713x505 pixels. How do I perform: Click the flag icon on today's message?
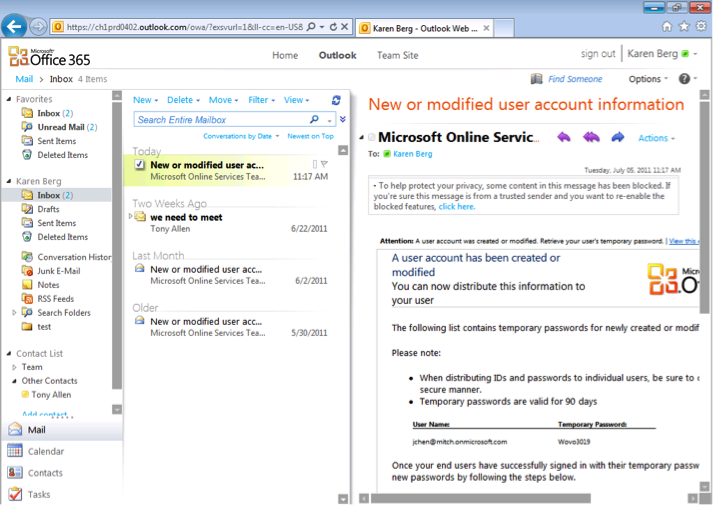click(324, 164)
